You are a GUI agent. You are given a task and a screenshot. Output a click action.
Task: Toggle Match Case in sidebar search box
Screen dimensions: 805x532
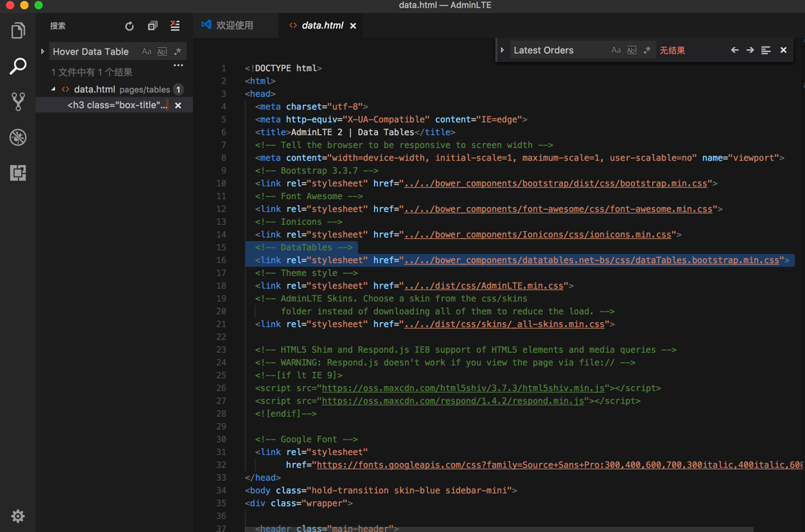coord(147,52)
